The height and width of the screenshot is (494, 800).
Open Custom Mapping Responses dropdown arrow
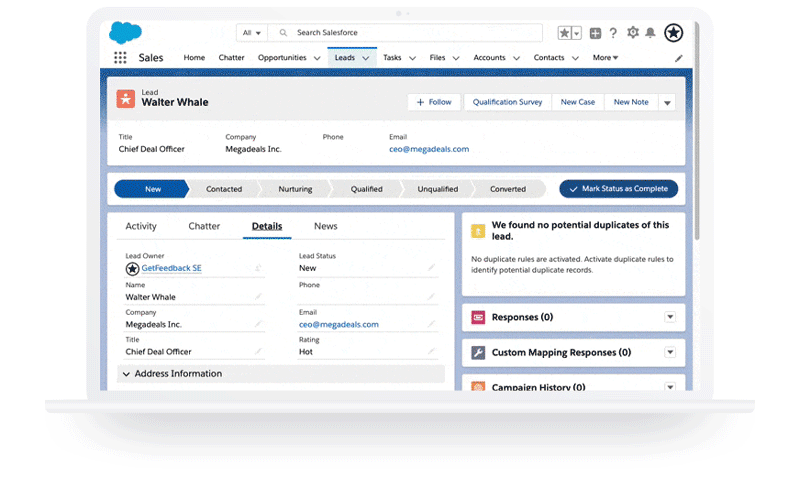[x=670, y=352]
